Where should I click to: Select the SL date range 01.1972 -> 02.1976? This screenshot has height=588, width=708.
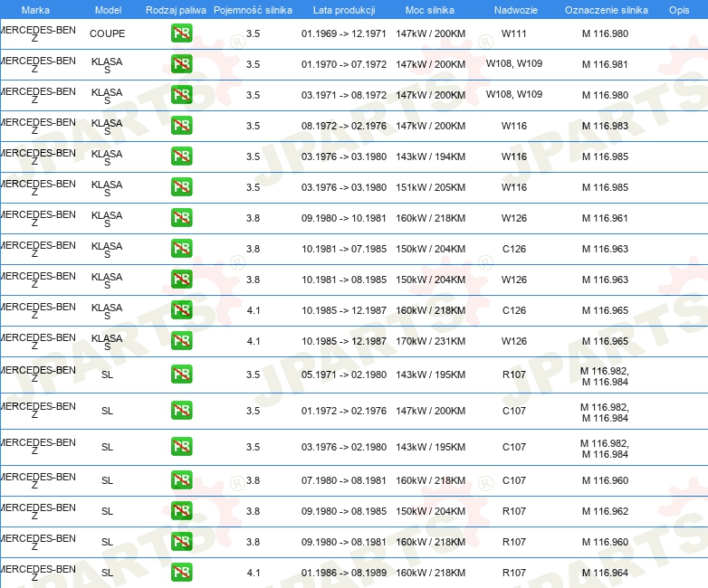(x=344, y=411)
